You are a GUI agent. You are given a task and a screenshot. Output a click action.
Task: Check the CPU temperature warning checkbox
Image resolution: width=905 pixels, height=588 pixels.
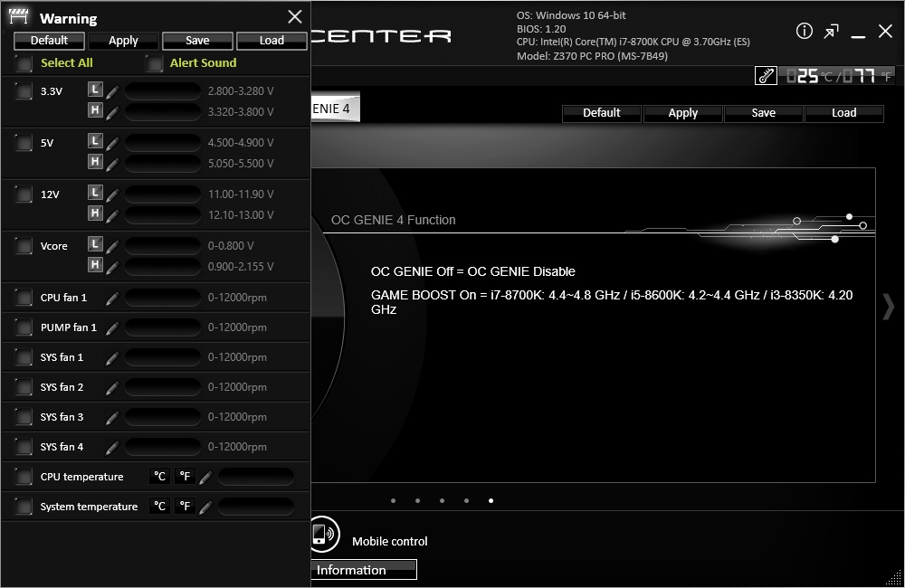tap(24, 477)
